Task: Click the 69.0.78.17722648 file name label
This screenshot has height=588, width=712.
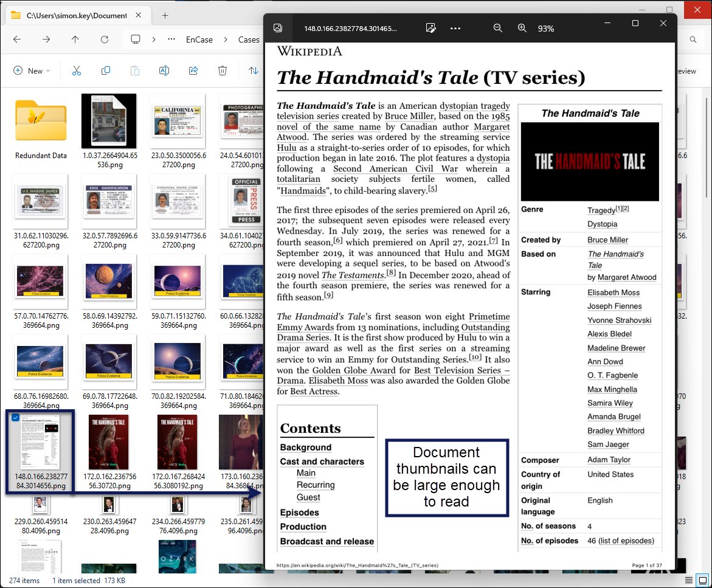Action: (110, 401)
